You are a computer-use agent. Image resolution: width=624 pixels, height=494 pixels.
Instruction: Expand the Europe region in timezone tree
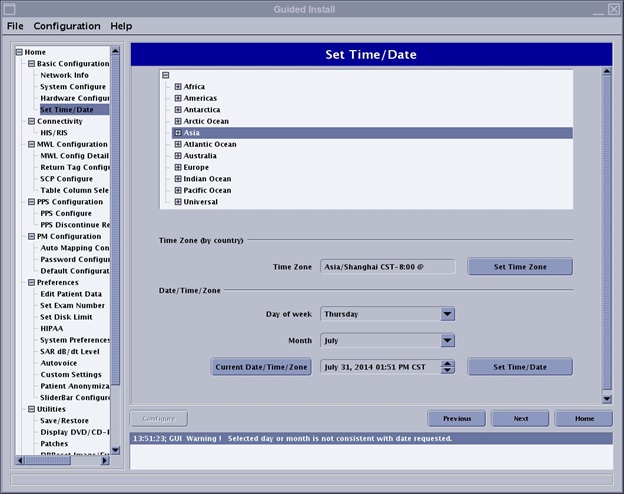(178, 167)
